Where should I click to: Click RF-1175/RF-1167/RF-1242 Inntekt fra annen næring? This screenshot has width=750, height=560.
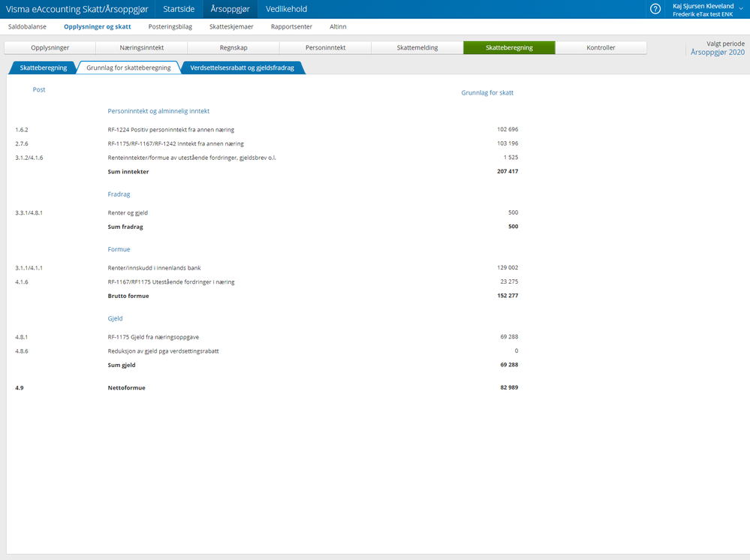(x=176, y=143)
